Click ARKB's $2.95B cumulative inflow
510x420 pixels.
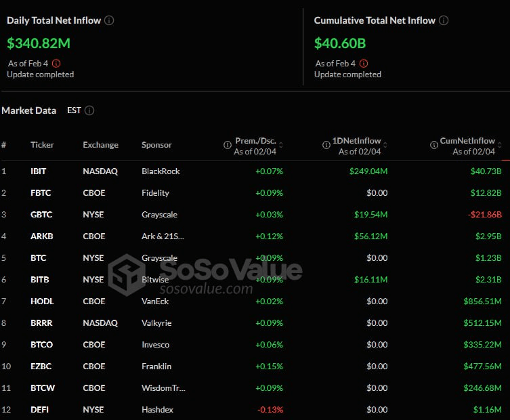click(x=488, y=236)
